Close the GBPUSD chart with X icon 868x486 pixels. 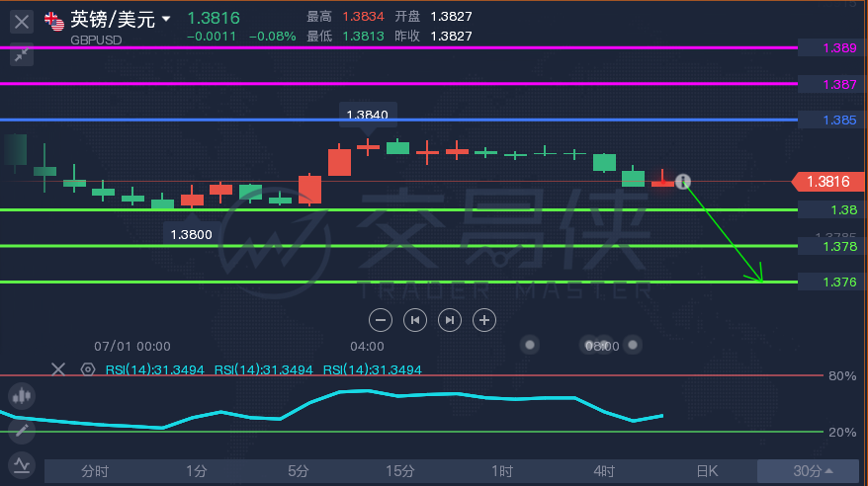pyautogui.click(x=22, y=22)
